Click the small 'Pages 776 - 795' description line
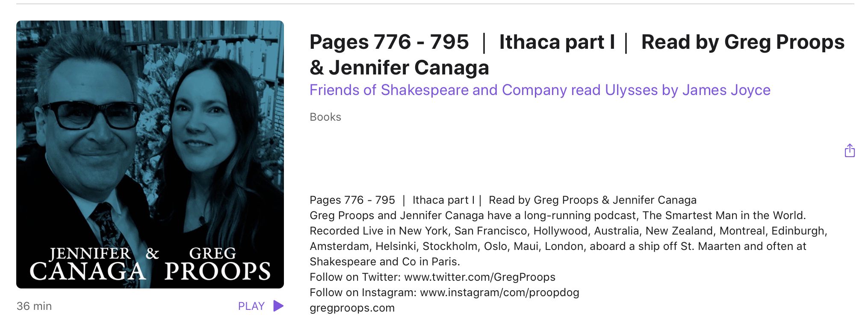 click(x=352, y=200)
